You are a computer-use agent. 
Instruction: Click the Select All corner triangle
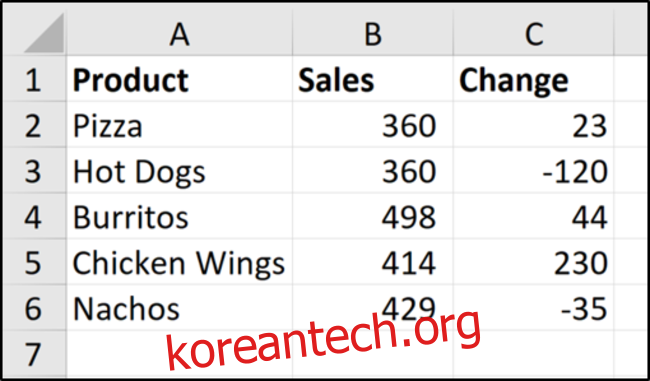[44, 33]
